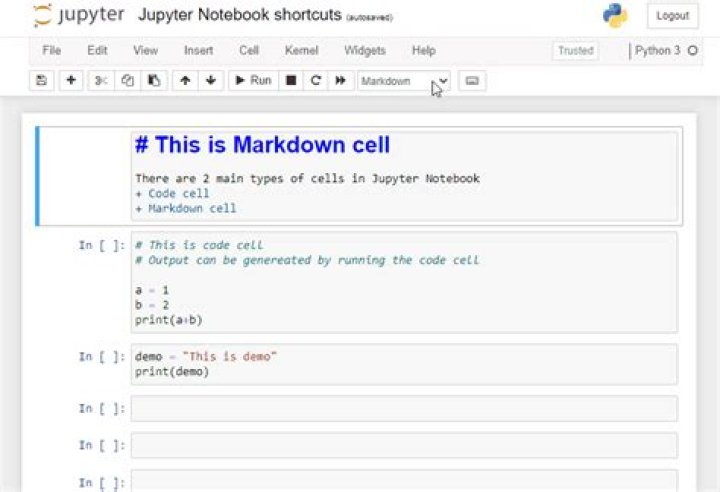Insert a cell below with plus icon

[x=70, y=81]
